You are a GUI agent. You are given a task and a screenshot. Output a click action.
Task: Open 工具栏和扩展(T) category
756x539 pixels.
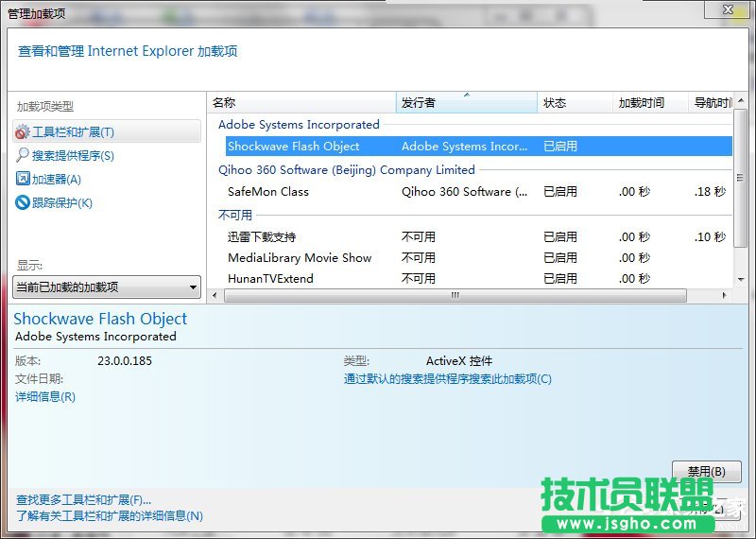click(107, 131)
